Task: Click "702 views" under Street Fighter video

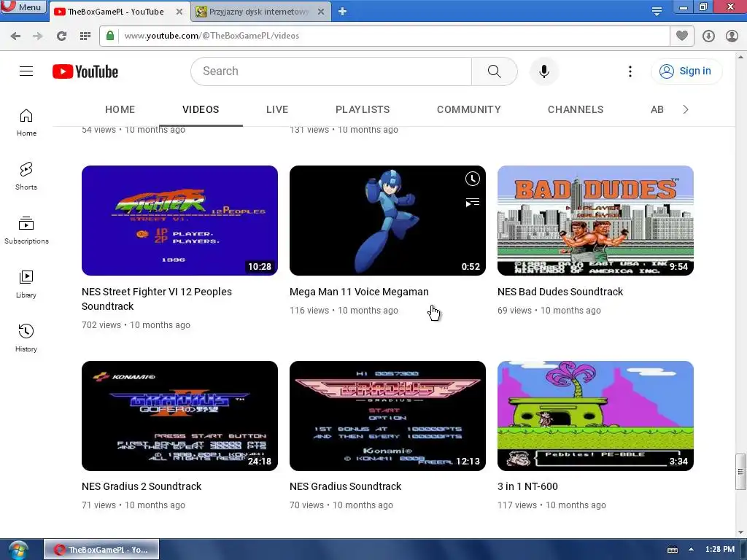Action: (101, 325)
